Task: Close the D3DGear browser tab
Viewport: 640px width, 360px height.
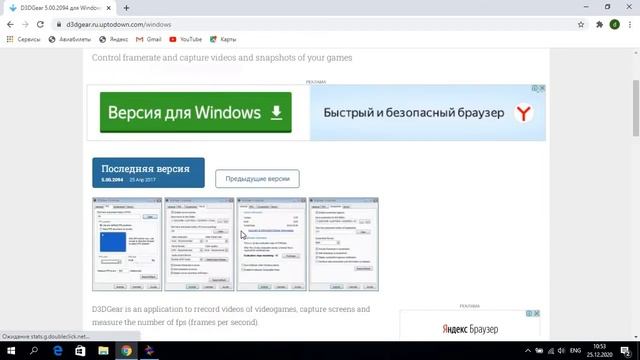Action: tap(109, 8)
